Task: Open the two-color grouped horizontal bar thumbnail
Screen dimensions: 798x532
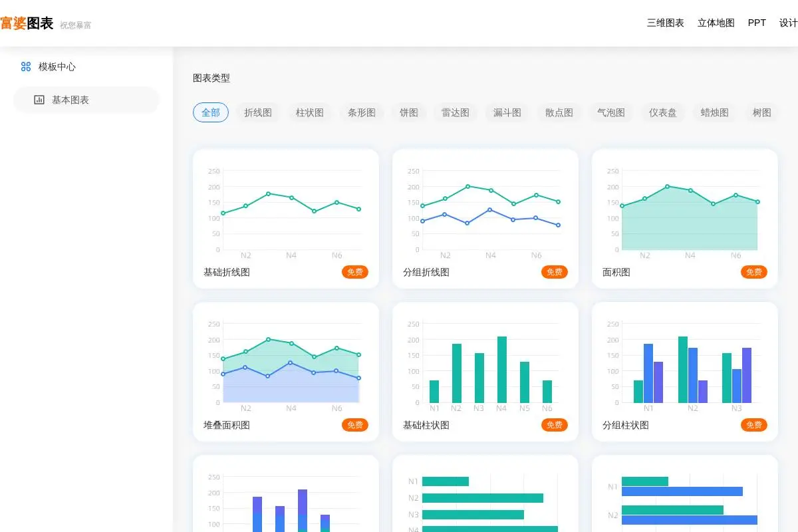Action: [x=685, y=499]
